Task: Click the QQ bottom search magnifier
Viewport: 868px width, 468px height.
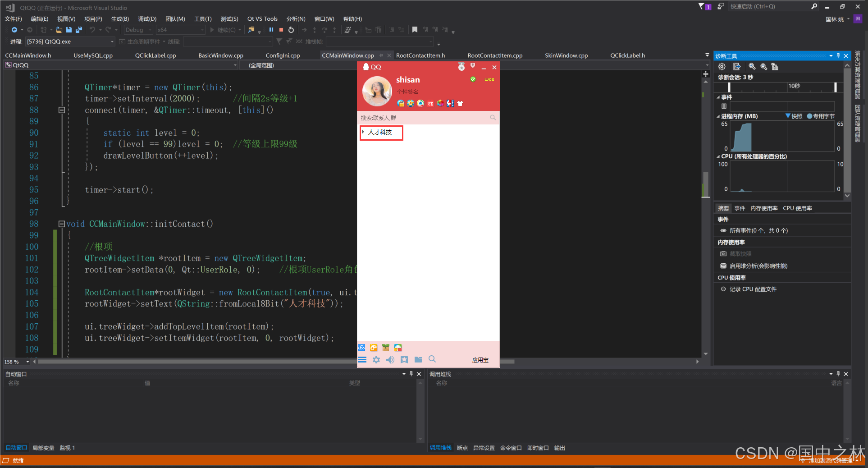Action: 432,359
